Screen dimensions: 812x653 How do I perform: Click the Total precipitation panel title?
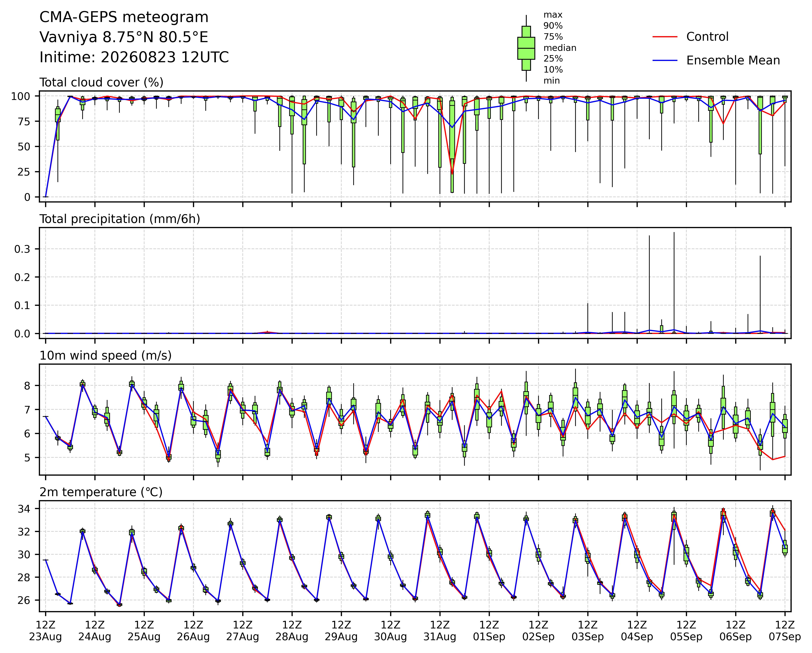coord(120,219)
